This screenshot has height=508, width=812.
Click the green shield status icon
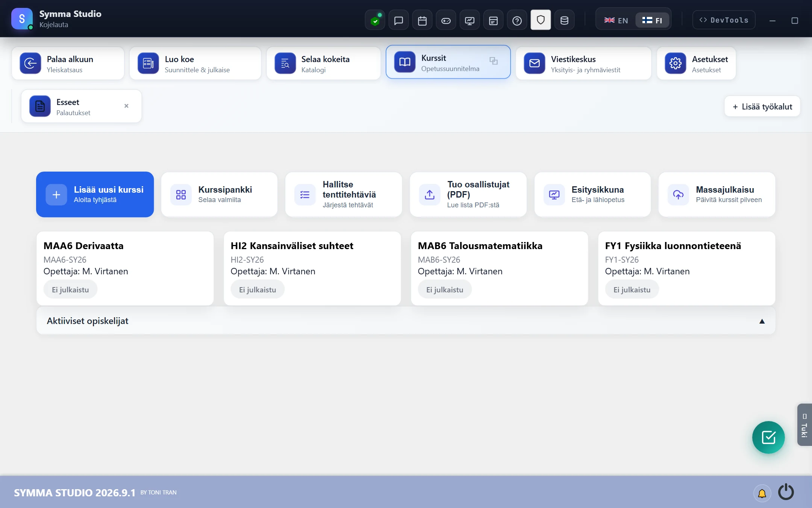pos(375,20)
